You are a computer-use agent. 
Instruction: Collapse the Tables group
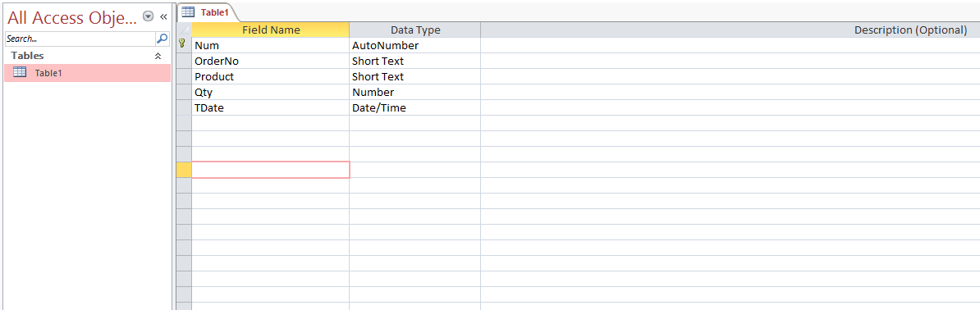(x=158, y=56)
